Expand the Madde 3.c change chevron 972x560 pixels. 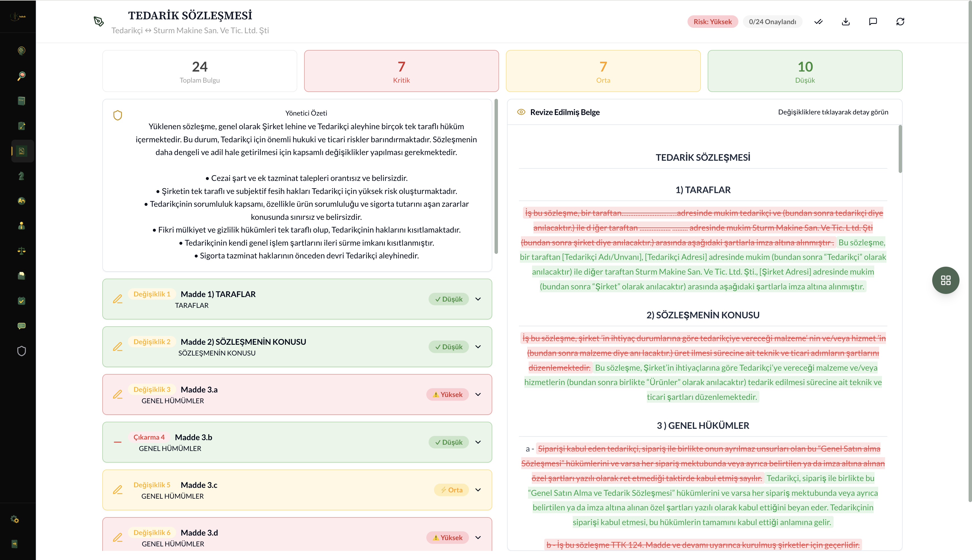478,490
